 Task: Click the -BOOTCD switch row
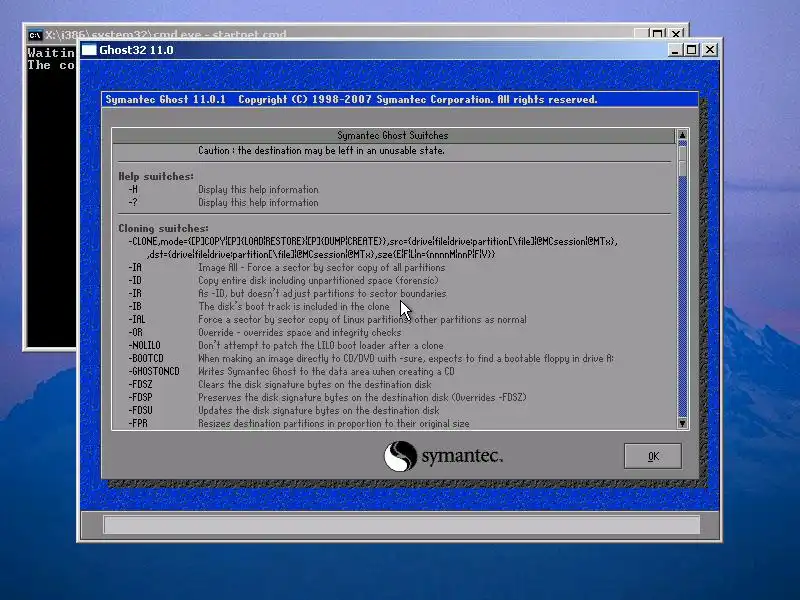(371, 359)
